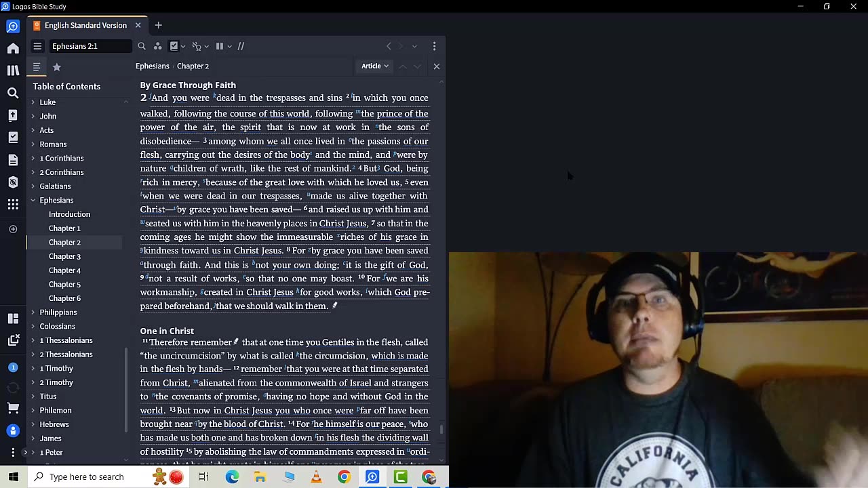Open Camtasia from taskbar
868x488 pixels.
pyautogui.click(x=400, y=477)
